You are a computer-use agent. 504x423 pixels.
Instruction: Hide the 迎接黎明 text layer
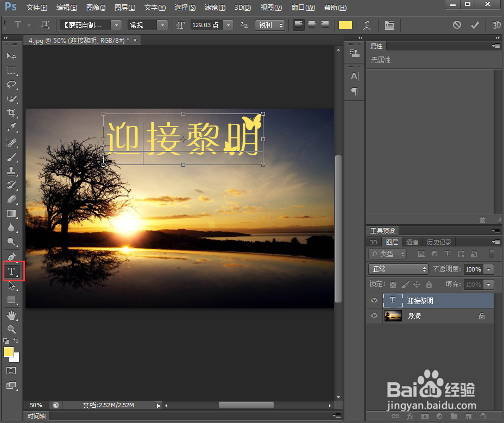click(x=374, y=300)
